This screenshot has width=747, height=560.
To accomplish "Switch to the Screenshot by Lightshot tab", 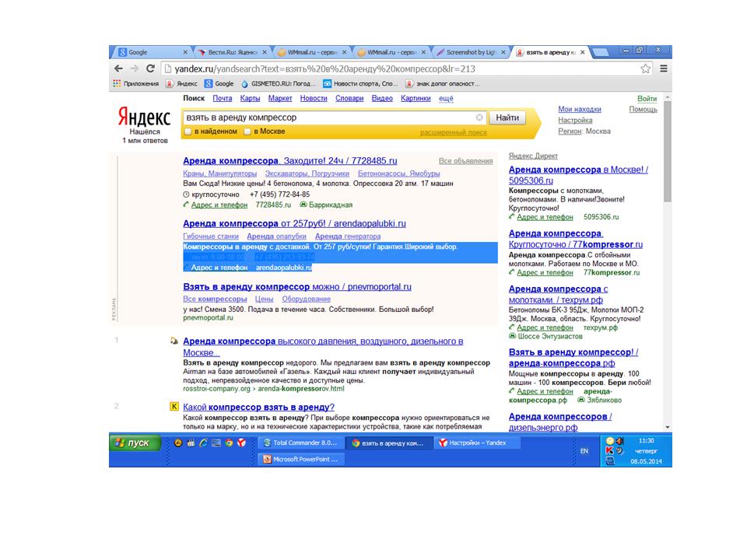I will [x=472, y=52].
